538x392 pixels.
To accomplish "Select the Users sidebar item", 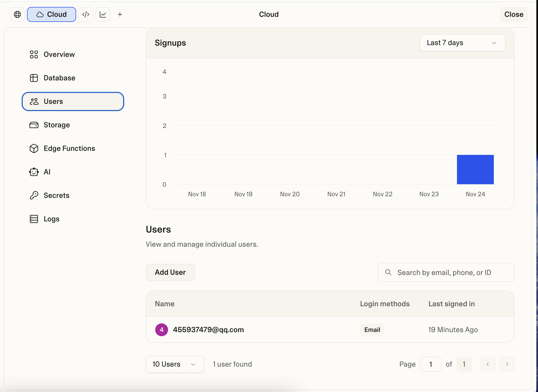I will [x=73, y=101].
